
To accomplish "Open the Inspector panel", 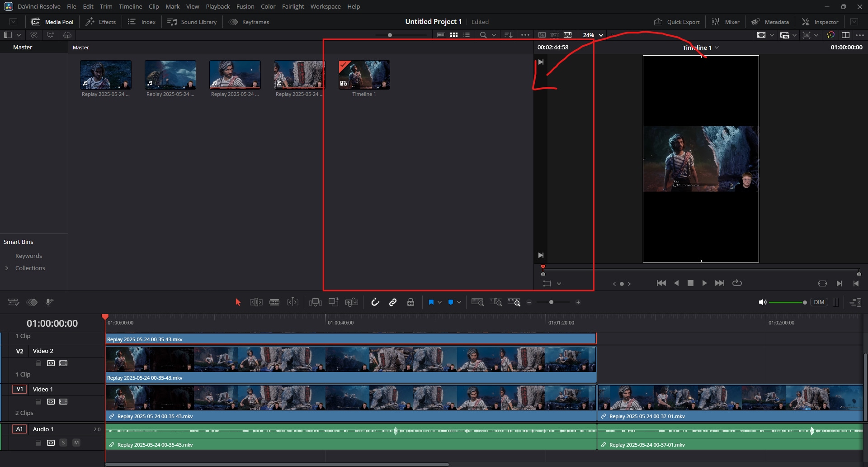I will click(x=820, y=21).
